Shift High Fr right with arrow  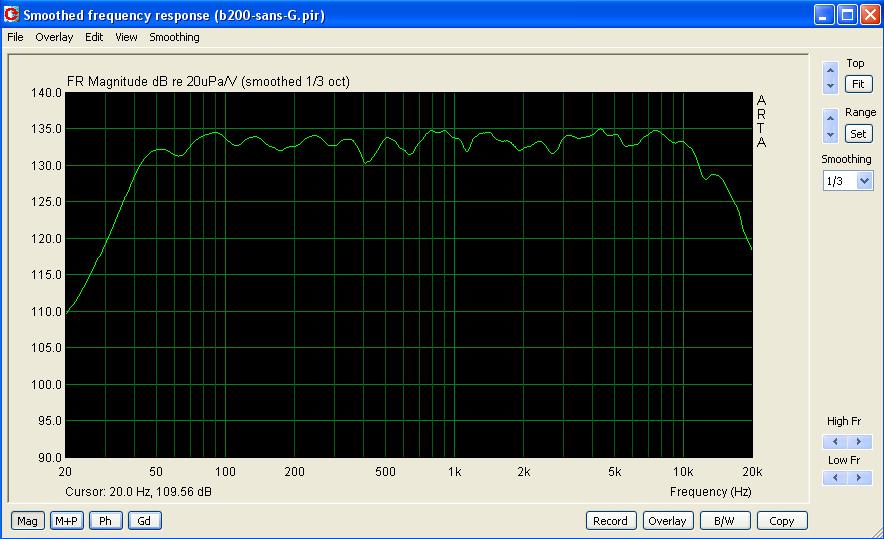[x=859, y=441]
